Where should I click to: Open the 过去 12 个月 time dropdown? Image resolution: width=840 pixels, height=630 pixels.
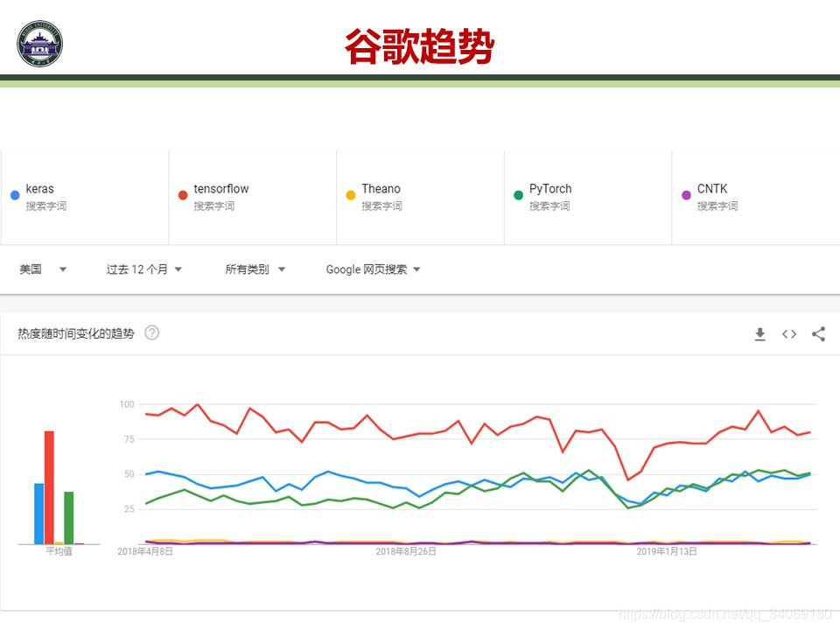[144, 269]
